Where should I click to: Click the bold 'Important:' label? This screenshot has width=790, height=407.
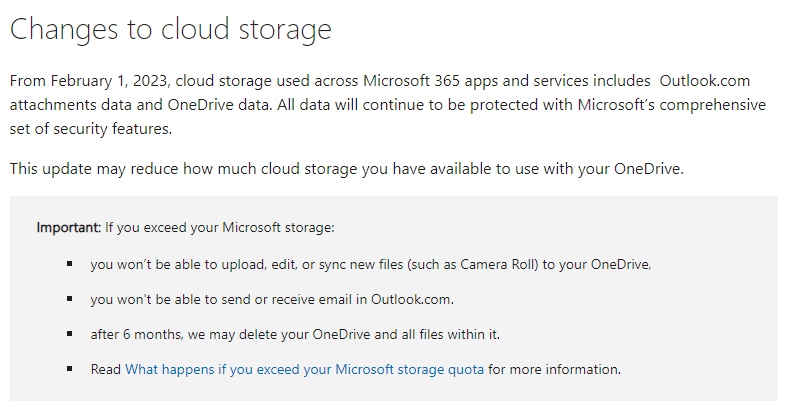(x=68, y=227)
